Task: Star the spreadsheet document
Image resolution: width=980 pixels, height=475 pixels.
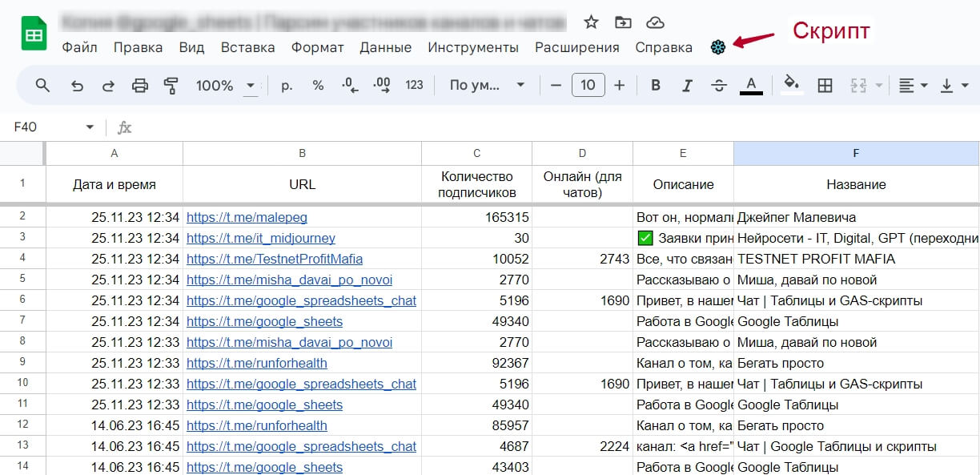Action: 591,22
